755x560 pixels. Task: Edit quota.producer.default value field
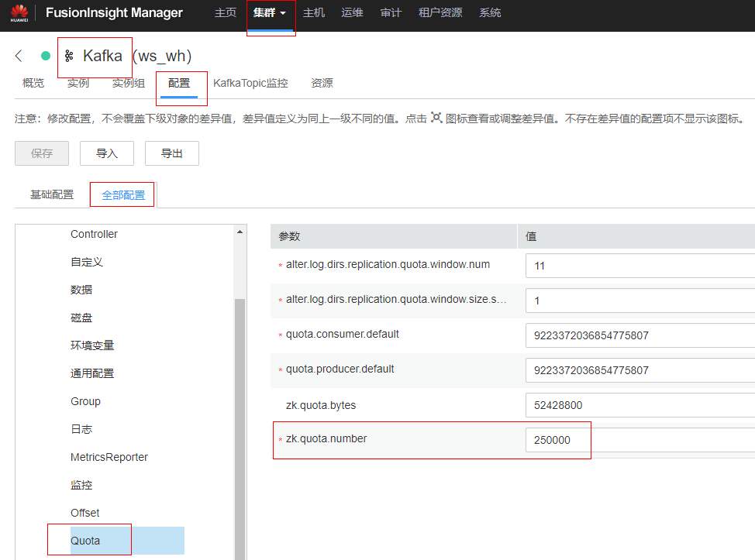click(x=640, y=370)
